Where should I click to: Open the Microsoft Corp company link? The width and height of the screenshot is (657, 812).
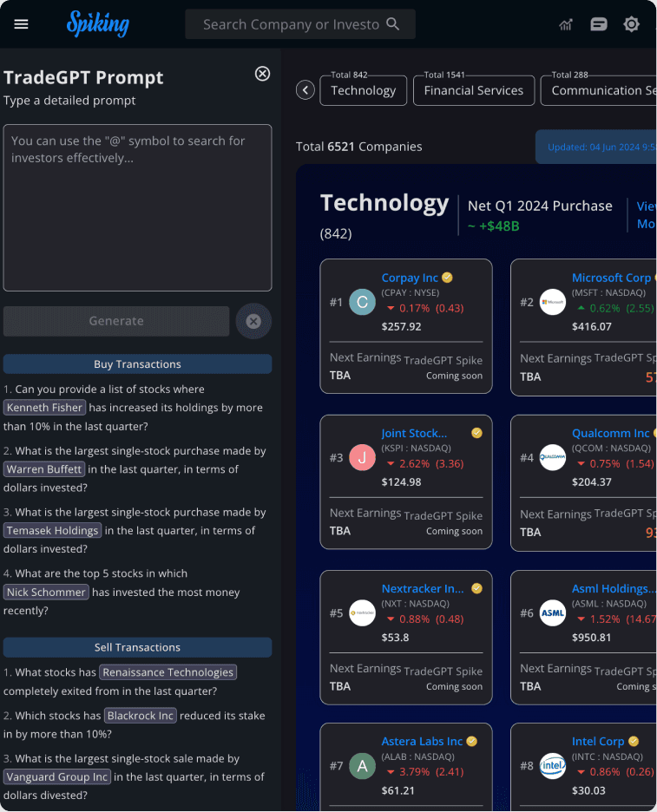click(611, 278)
